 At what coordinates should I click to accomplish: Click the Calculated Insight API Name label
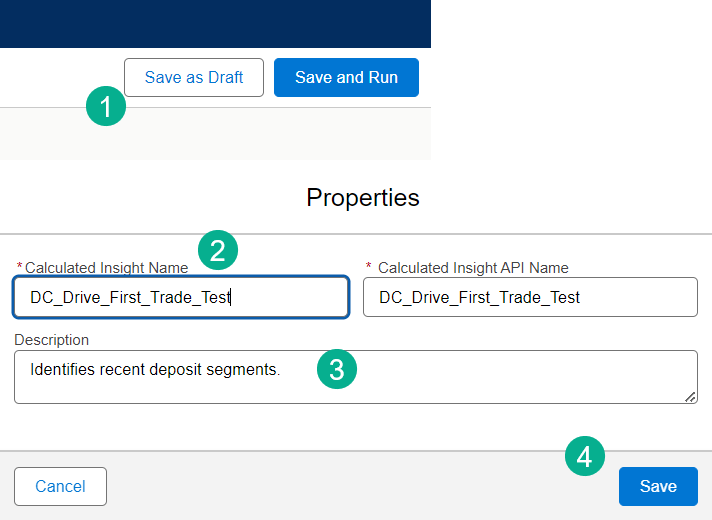(x=473, y=268)
